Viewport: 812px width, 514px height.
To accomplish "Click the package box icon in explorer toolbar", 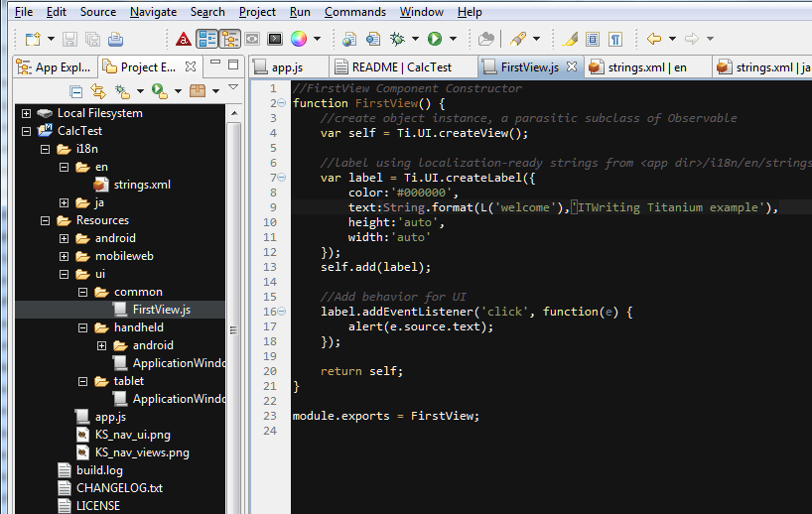I will click(x=198, y=91).
